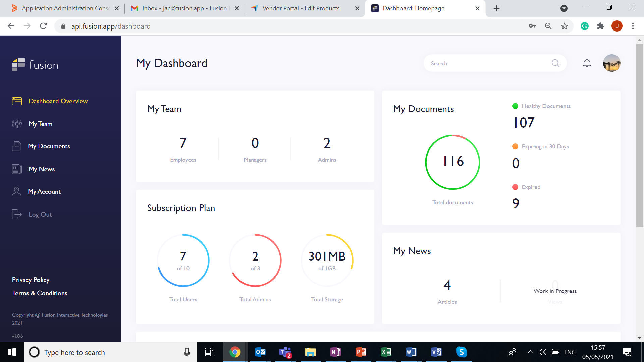Switch to the Vendor Portal tab
Viewport: 644px width, 362px height.
pyautogui.click(x=300, y=8)
